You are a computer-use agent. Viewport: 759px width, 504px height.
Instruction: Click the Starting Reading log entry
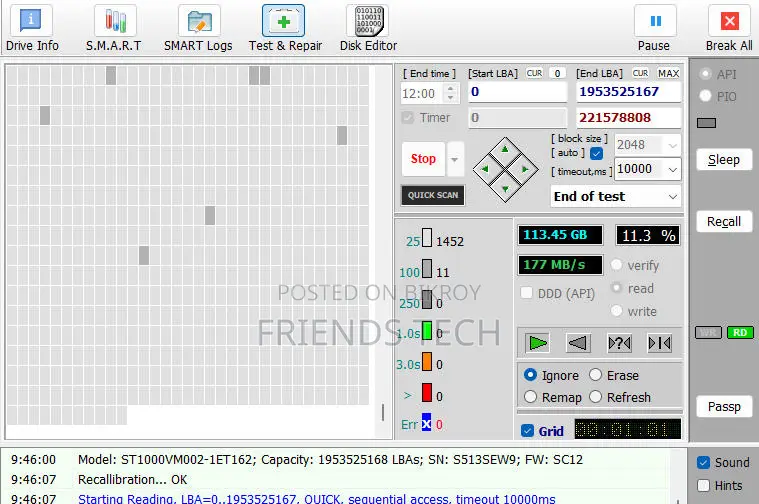pyautogui.click(x=317, y=498)
